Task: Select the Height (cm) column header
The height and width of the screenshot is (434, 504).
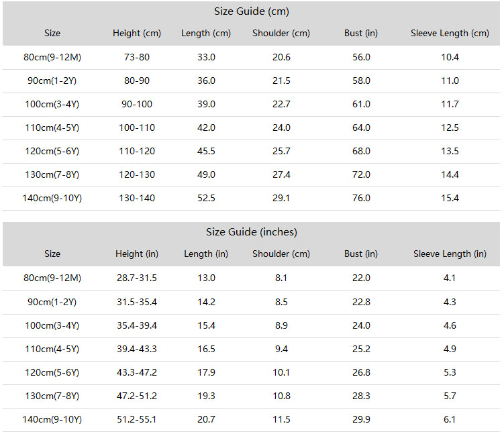Action: point(137,33)
